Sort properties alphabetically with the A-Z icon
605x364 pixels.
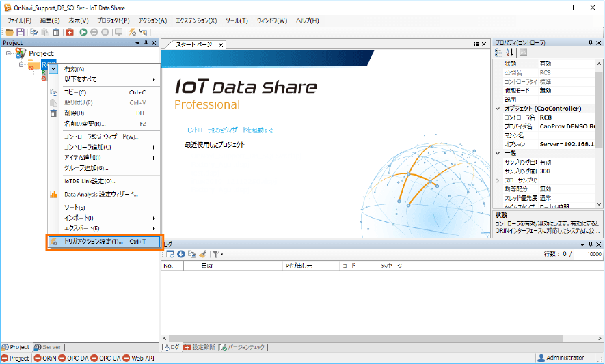[x=509, y=53]
